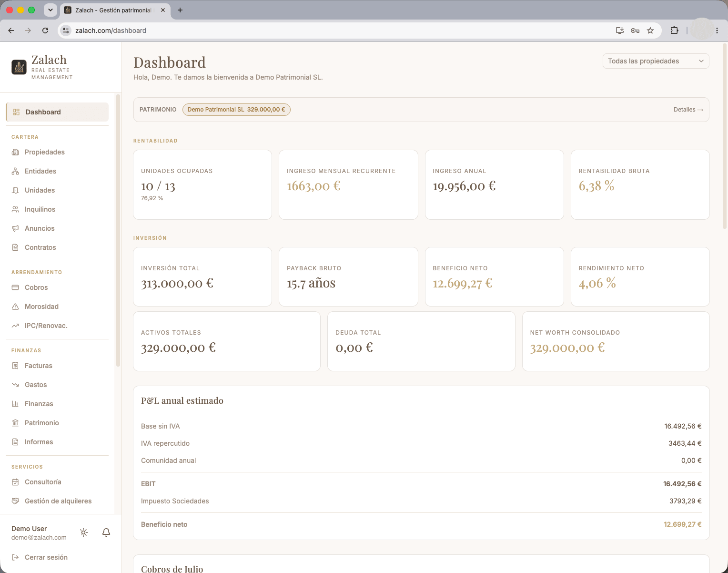Click the Entidades hierarchy icon
Image resolution: width=728 pixels, height=573 pixels.
[x=15, y=171]
